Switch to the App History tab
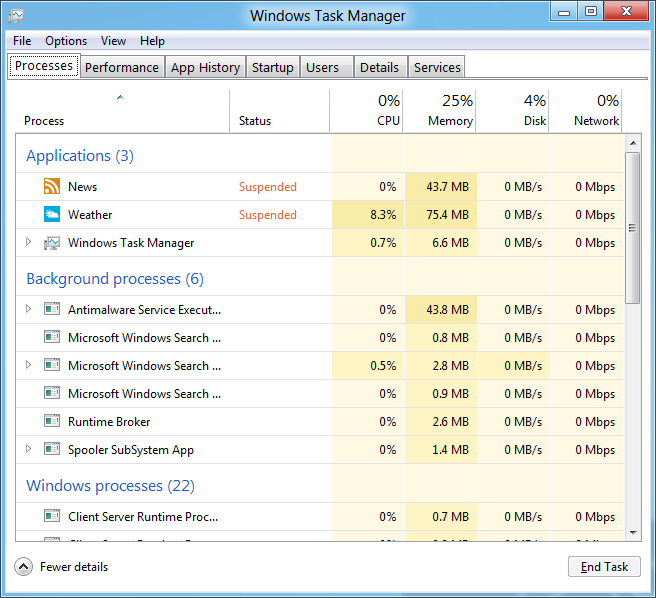The height and width of the screenshot is (598, 656). [x=205, y=67]
